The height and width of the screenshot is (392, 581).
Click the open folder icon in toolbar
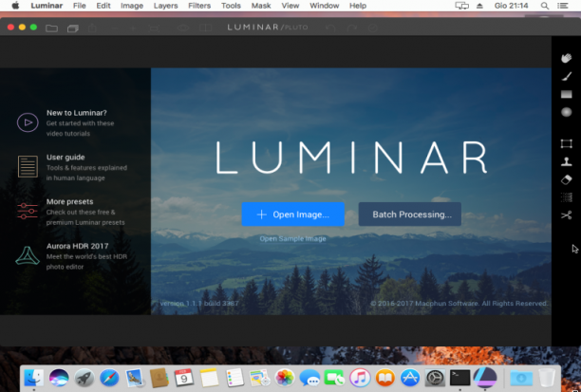[x=51, y=28]
